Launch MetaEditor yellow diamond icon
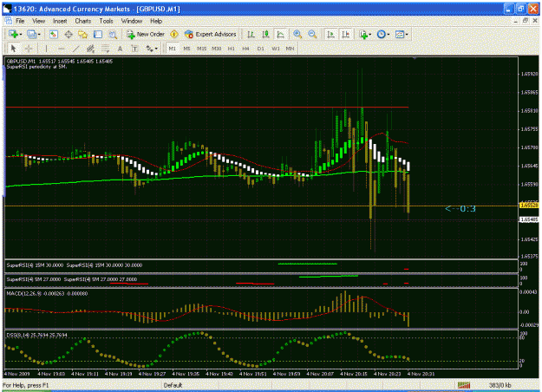 (174, 34)
